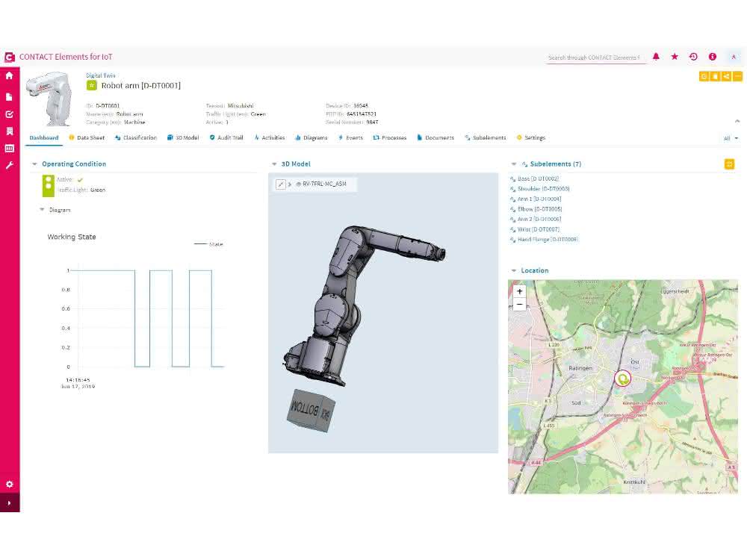Open the Subelements tab
This screenshot has width=747, height=560.
click(x=485, y=137)
